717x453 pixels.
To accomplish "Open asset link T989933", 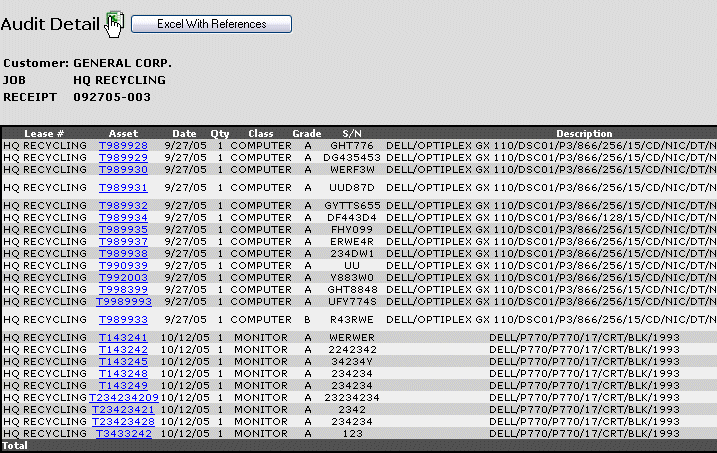I will click(x=123, y=320).
